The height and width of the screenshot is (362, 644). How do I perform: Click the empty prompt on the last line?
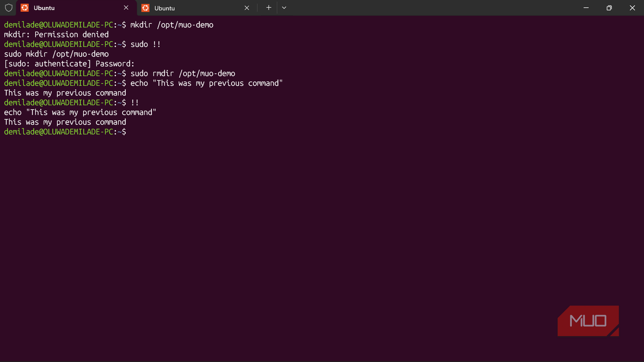click(x=65, y=132)
